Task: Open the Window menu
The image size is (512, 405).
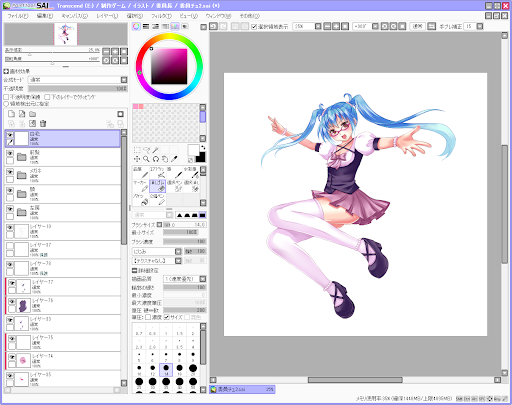Action: pos(218,16)
